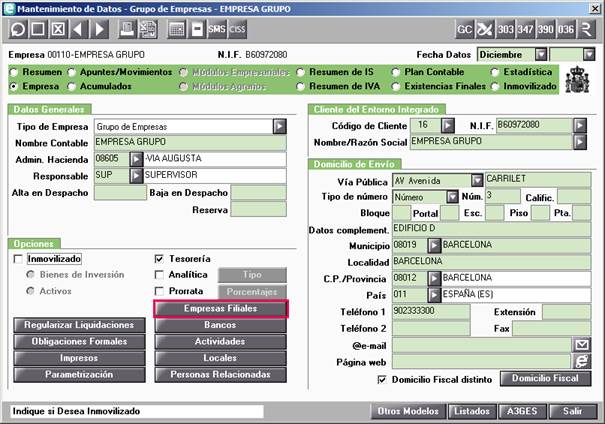
Task: Expand the Tipo de Empresa dropdown
Action: (x=279, y=126)
